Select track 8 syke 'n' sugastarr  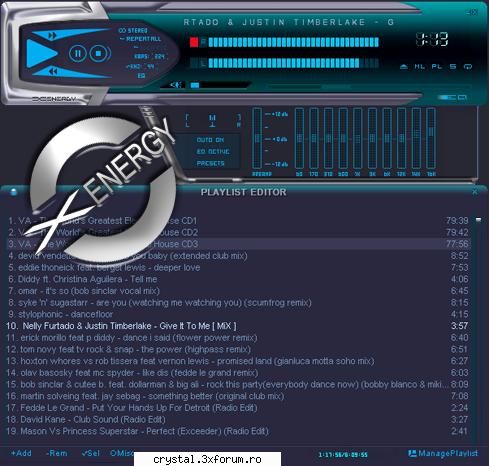tap(238, 302)
